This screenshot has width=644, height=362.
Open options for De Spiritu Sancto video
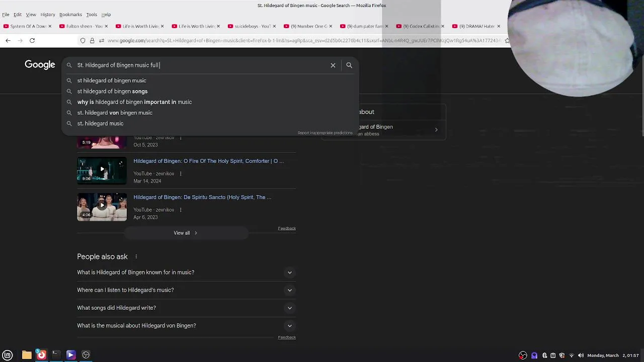(181, 210)
